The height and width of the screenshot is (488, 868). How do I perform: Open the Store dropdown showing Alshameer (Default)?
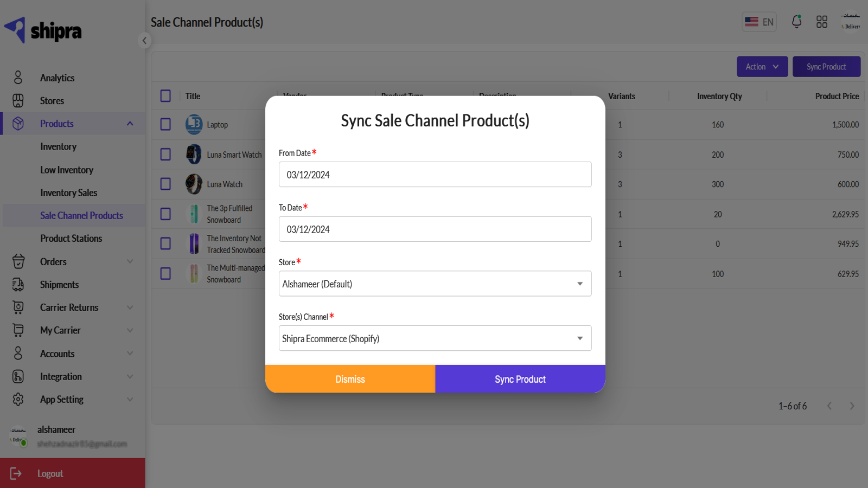click(435, 284)
